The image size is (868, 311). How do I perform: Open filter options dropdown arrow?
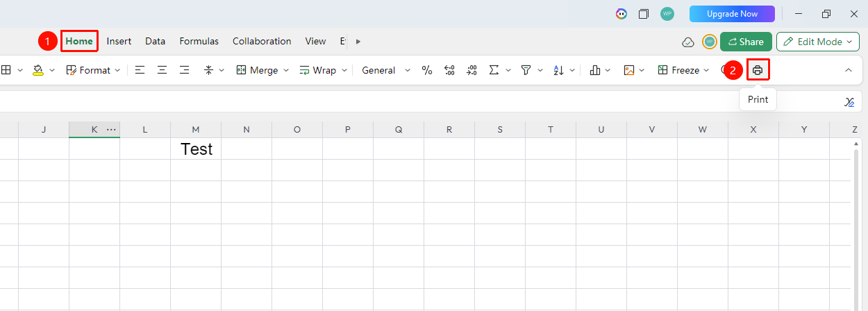click(x=539, y=70)
